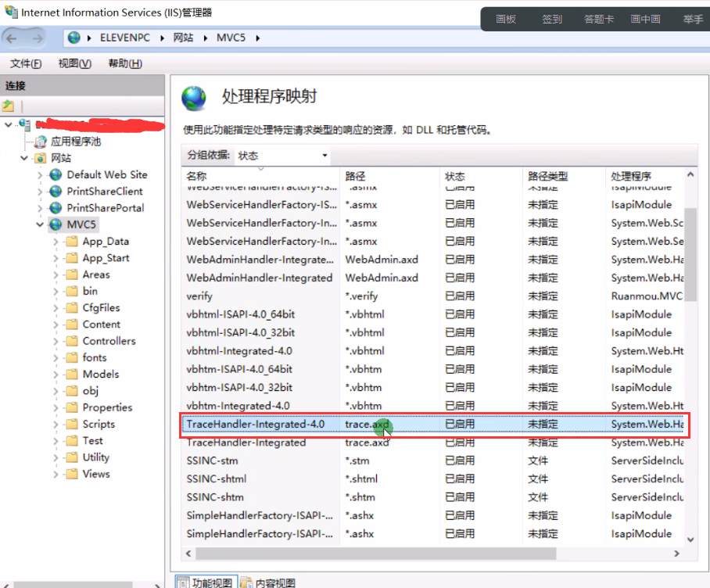Click the fonts folder icon
Image resolution: width=710 pixels, height=588 pixels.
click(x=72, y=357)
